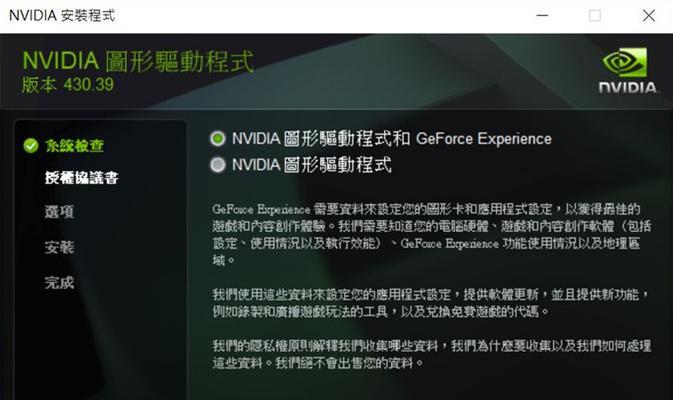The width and height of the screenshot is (673, 400).
Task: Click the second option's 'NVIDIA 圖形驅動程式' label text
Action: click(x=312, y=165)
